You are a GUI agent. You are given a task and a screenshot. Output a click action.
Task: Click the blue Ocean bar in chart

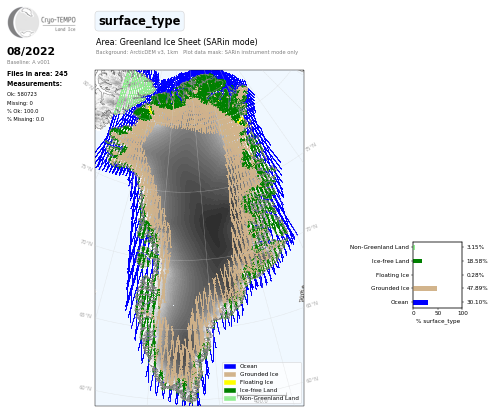point(421,302)
